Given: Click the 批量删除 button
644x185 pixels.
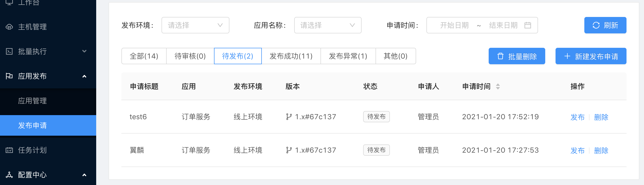Looking at the screenshot, I should point(517,56).
